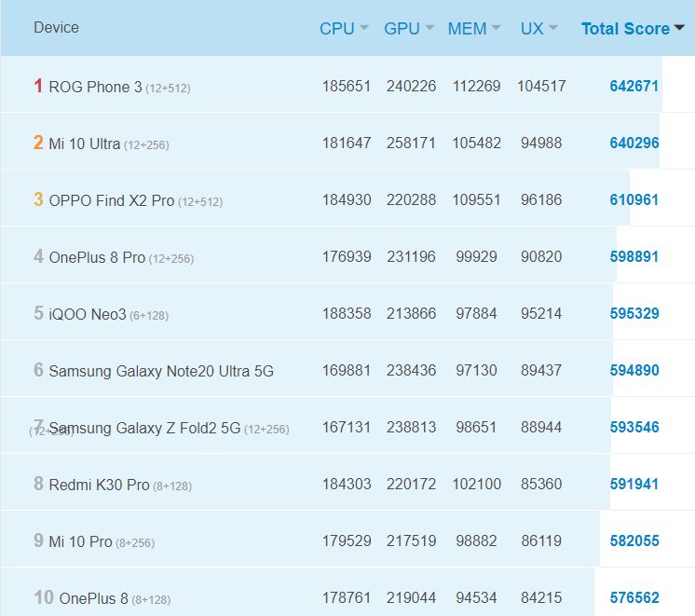
Task: Sort by MEM column header
Action: pyautogui.click(x=474, y=29)
